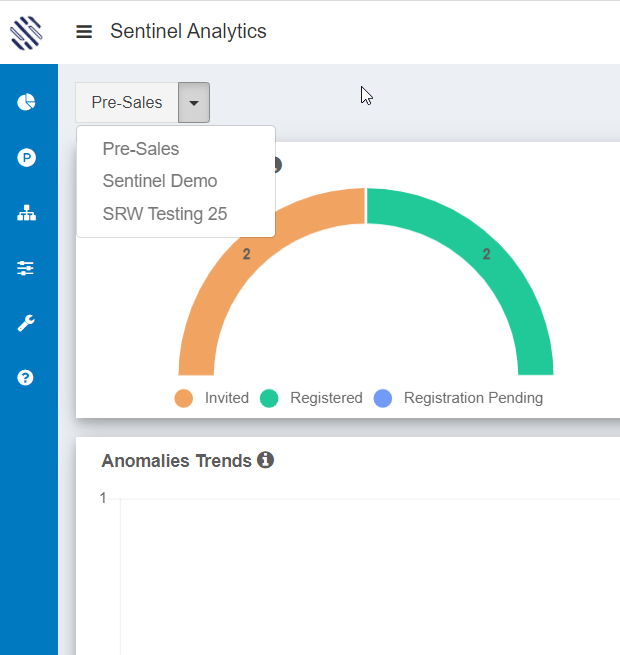Open the sitemap hierarchy icon in the sidebar
This screenshot has width=620, height=655.
26,213
